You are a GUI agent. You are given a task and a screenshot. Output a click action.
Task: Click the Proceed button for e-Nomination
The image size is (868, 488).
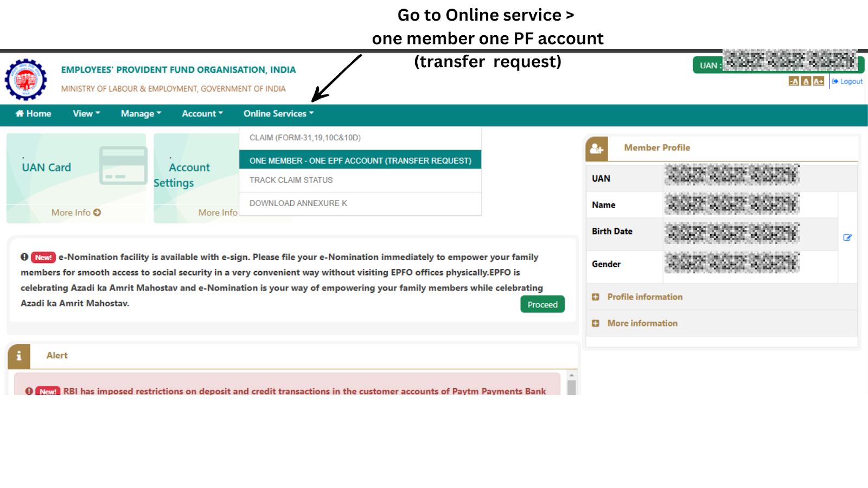point(542,304)
